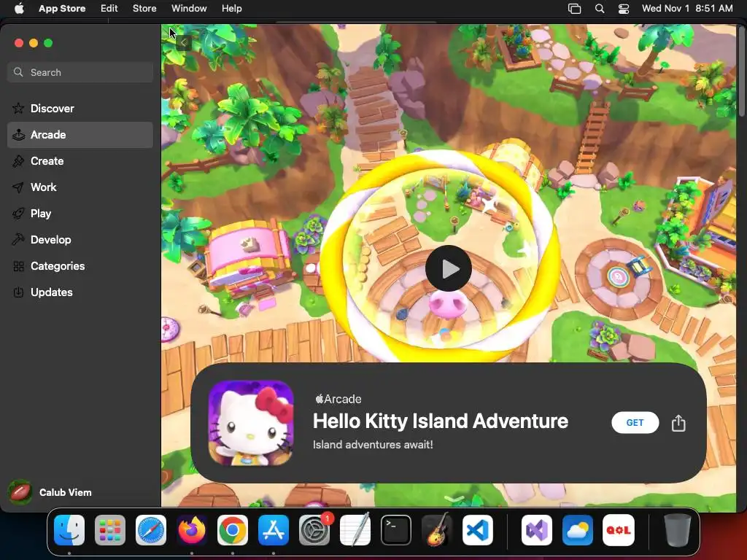
Task: Select Arcade in the sidebar
Action: click(x=80, y=135)
